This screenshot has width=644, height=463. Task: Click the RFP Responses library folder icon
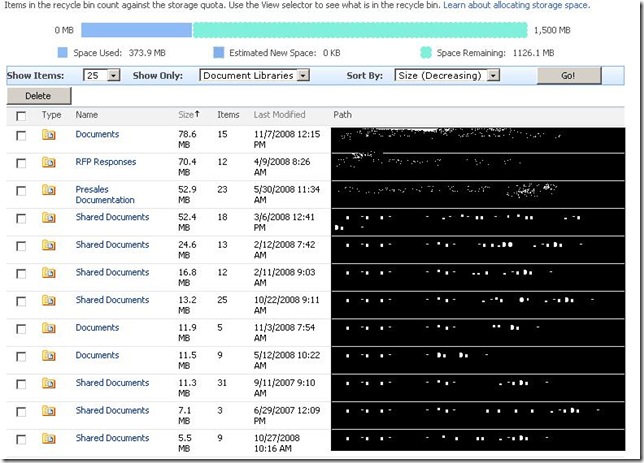point(48,162)
